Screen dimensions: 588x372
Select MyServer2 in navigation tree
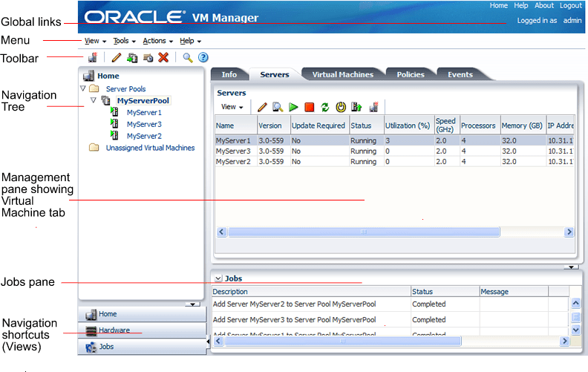pos(144,136)
